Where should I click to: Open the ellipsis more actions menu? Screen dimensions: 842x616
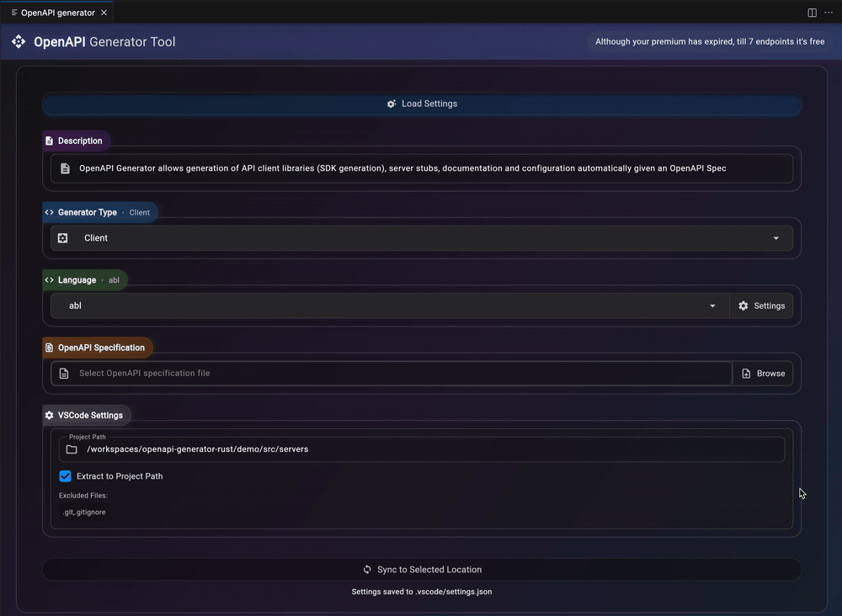[829, 12]
